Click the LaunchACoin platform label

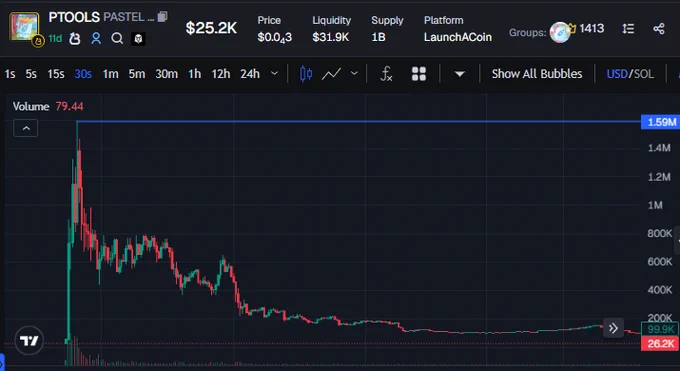coord(458,37)
